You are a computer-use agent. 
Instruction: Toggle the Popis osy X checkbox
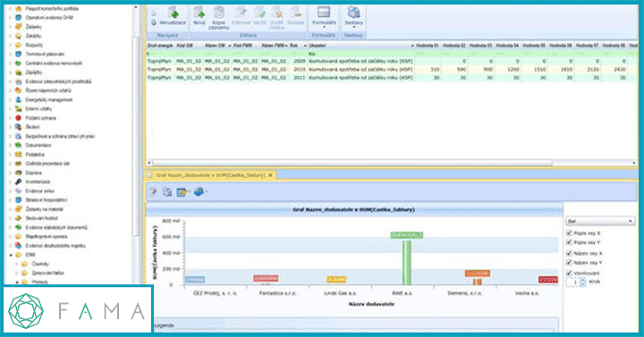569,232
